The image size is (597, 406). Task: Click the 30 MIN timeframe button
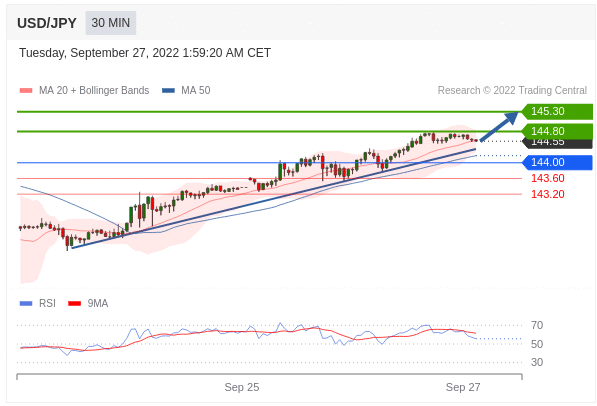pyautogui.click(x=110, y=23)
